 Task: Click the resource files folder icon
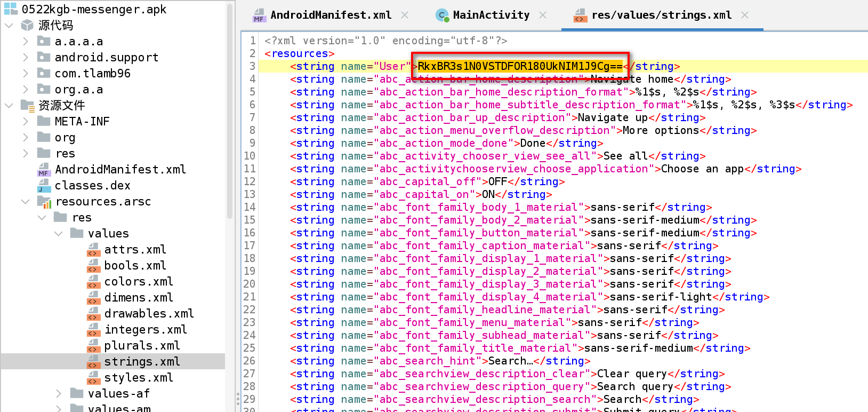28,105
